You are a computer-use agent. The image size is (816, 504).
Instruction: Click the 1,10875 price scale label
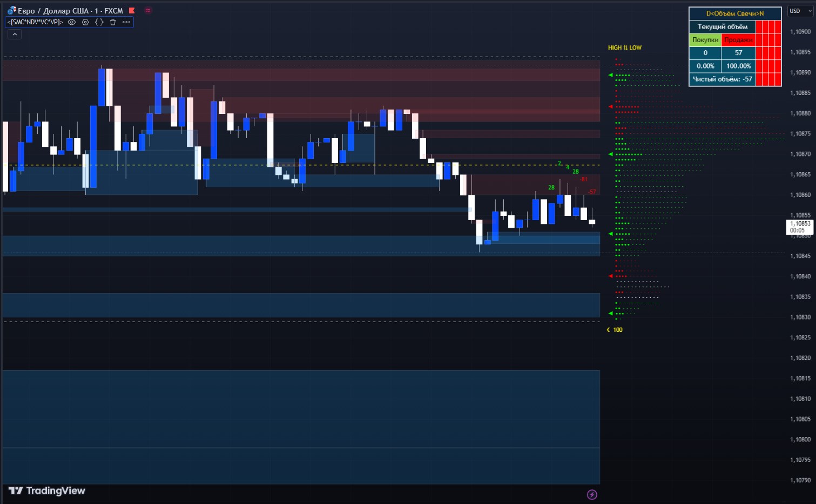coord(800,134)
